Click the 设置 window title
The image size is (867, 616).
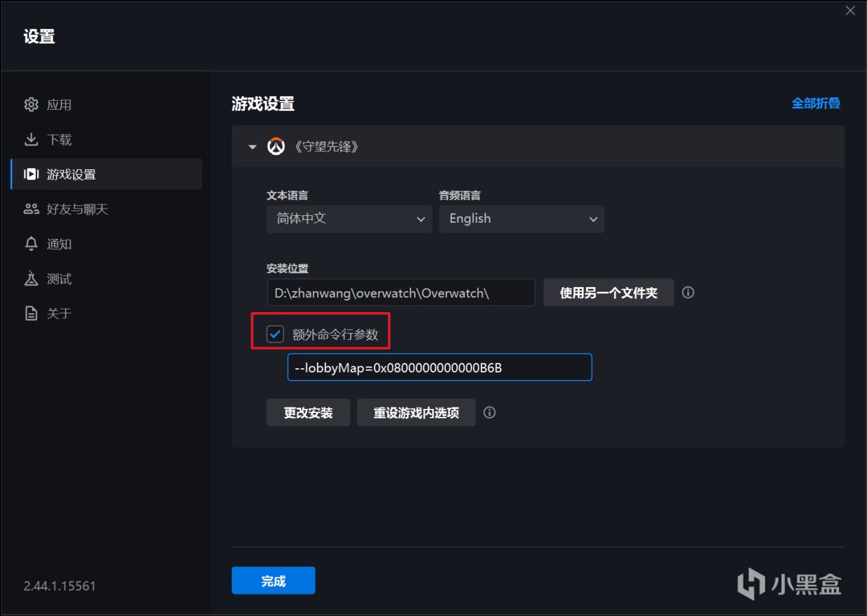[x=39, y=37]
